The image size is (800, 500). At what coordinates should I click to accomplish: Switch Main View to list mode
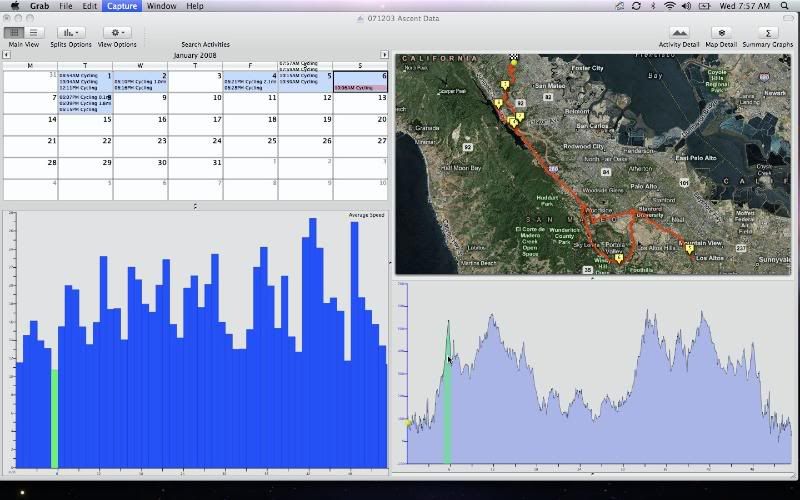pos(34,33)
